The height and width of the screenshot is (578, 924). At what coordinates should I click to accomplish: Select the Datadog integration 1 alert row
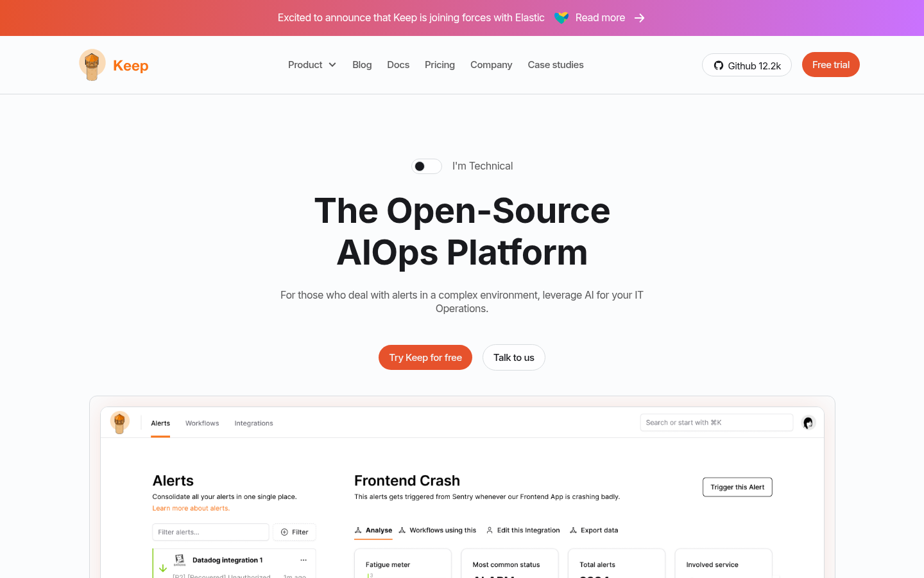[x=234, y=563]
